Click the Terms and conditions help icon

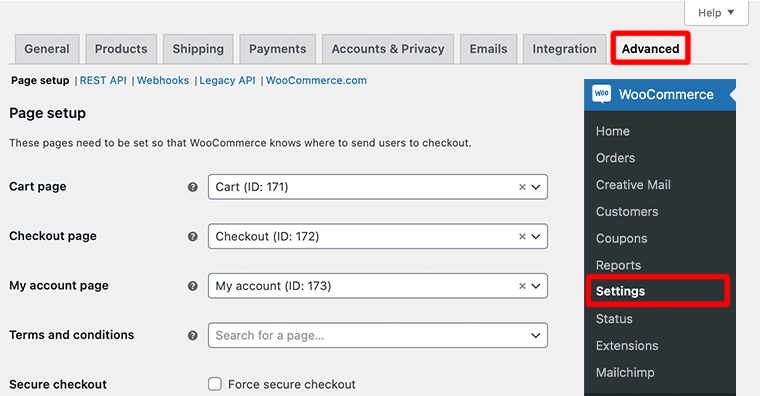(193, 335)
